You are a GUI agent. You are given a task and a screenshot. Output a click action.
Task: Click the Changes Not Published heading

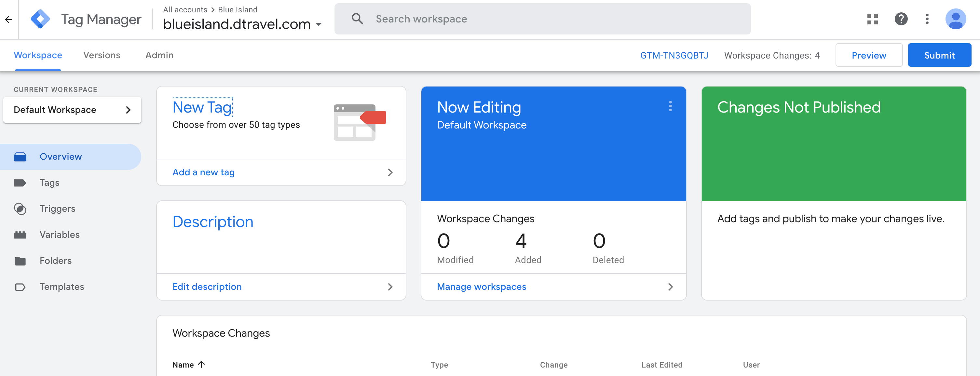coord(799,107)
